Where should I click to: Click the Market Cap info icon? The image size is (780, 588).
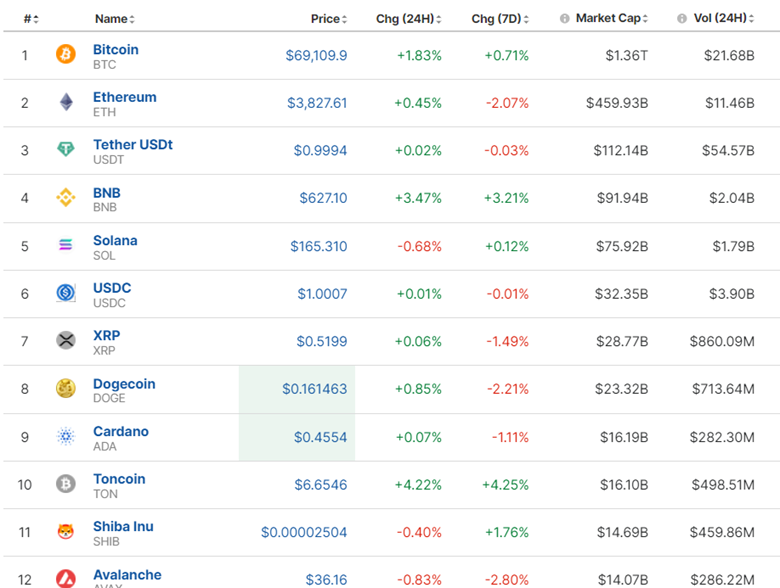(564, 18)
